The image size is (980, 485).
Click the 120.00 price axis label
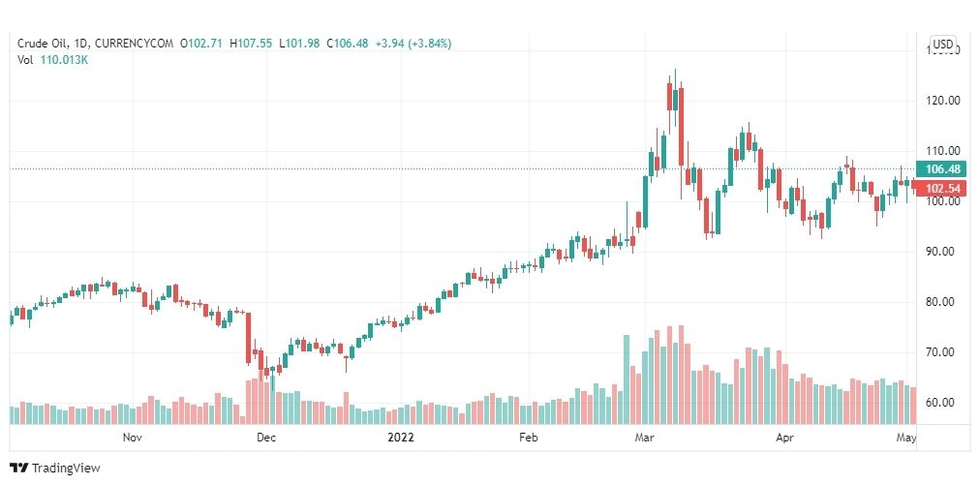click(x=942, y=100)
